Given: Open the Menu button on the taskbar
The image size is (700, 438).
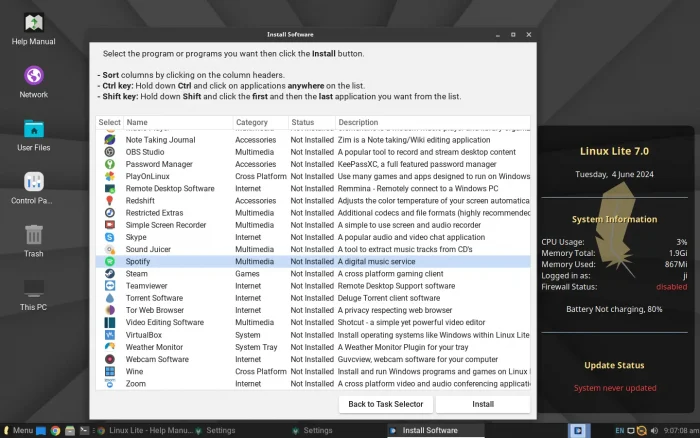Looking at the screenshot, I should point(18,430).
